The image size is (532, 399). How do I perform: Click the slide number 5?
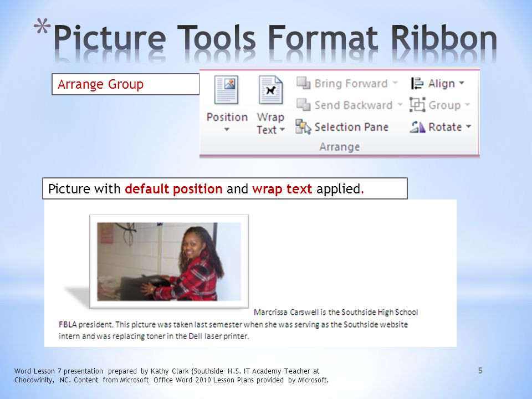coord(480,371)
